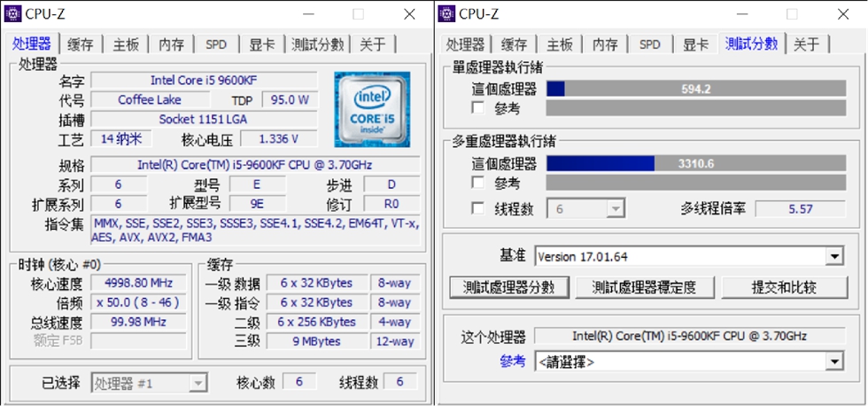Click the instruction set list field

tap(256, 230)
